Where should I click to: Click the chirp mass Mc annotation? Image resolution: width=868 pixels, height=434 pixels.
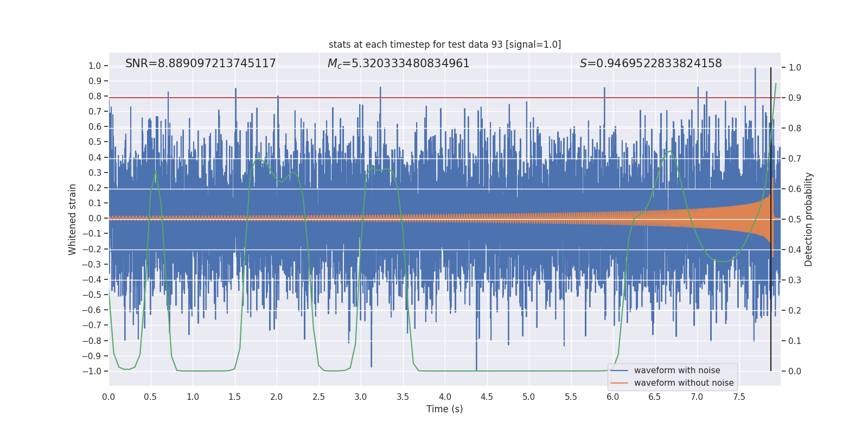(398, 63)
